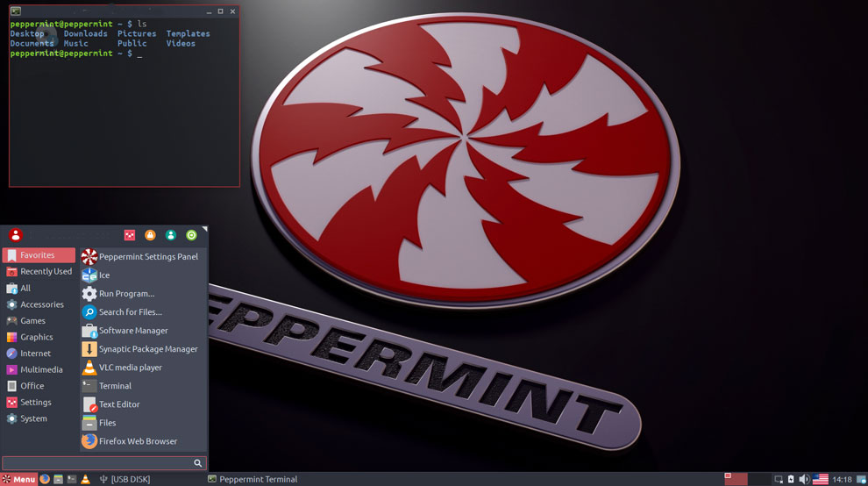Click the terminal window title bar icon
This screenshot has width=868, height=486.
pos(16,11)
